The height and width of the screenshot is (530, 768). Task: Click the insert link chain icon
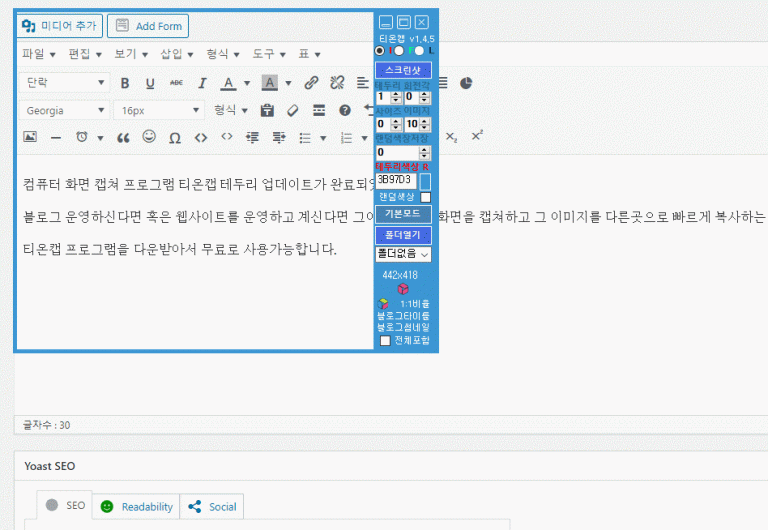click(x=311, y=83)
